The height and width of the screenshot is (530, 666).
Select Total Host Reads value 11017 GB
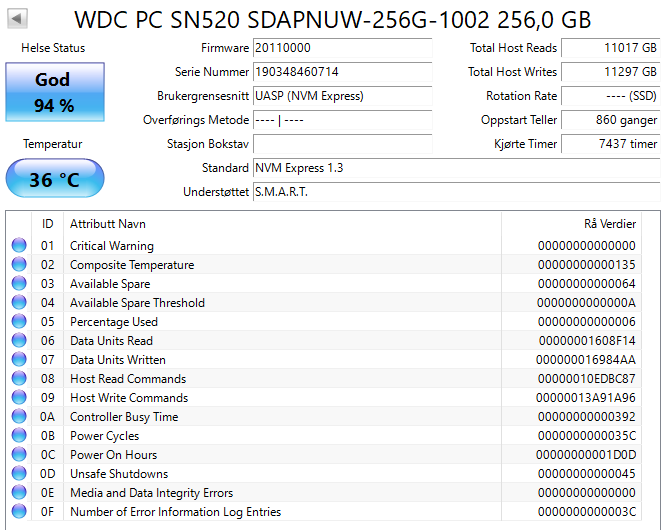click(x=611, y=48)
